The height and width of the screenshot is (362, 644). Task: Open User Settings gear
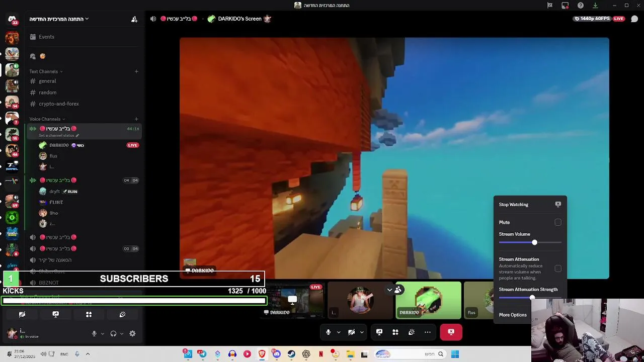click(x=132, y=333)
